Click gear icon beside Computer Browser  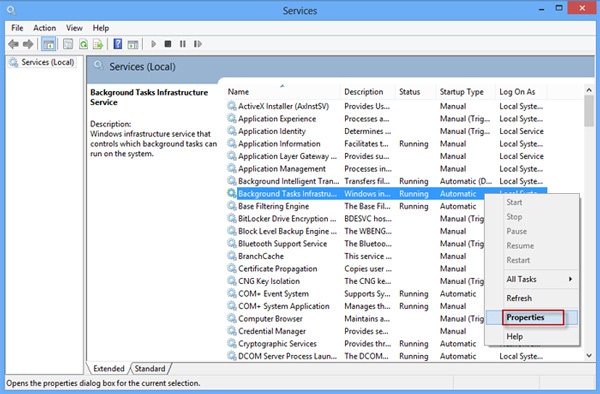(x=232, y=318)
